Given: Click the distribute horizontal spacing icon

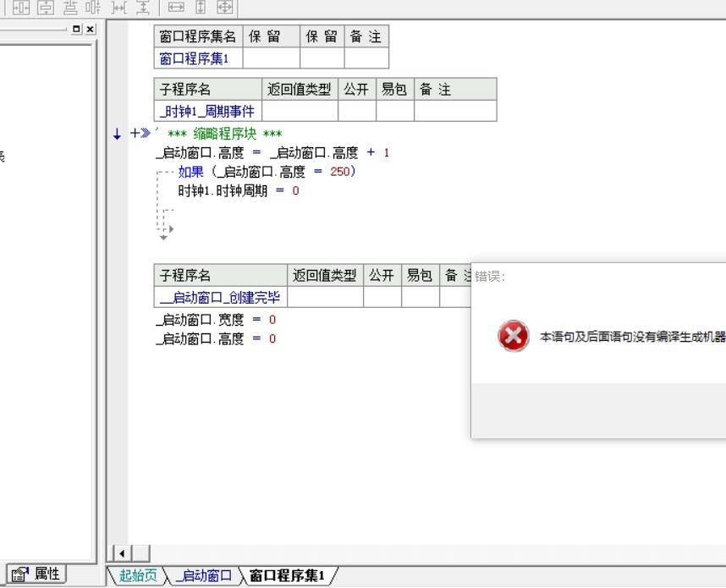Looking at the screenshot, I should pos(119,7).
